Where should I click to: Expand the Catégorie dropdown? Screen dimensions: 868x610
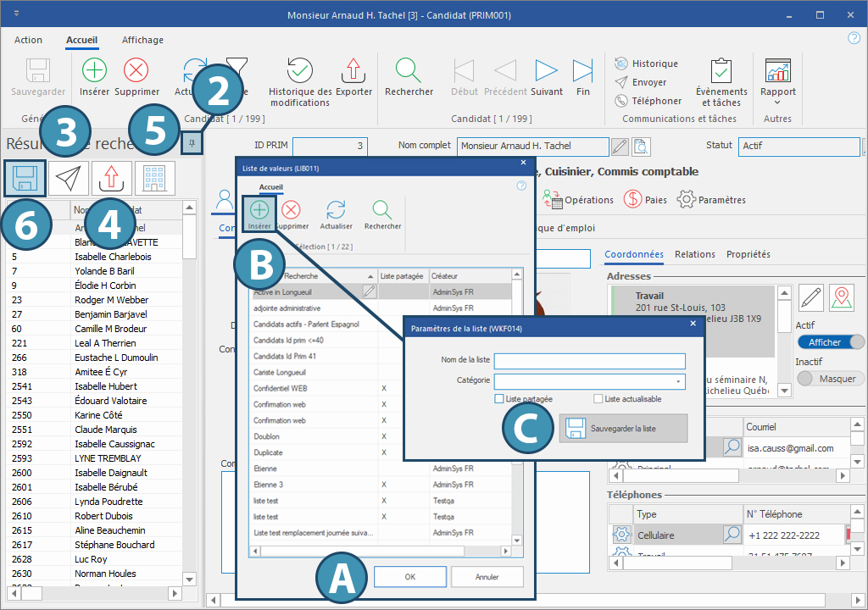pyautogui.click(x=678, y=381)
